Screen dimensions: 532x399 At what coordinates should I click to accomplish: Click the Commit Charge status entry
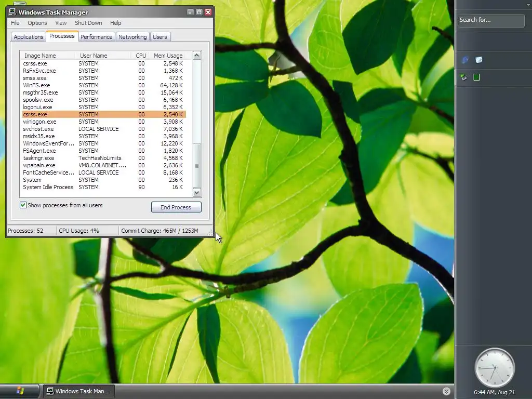159,231
